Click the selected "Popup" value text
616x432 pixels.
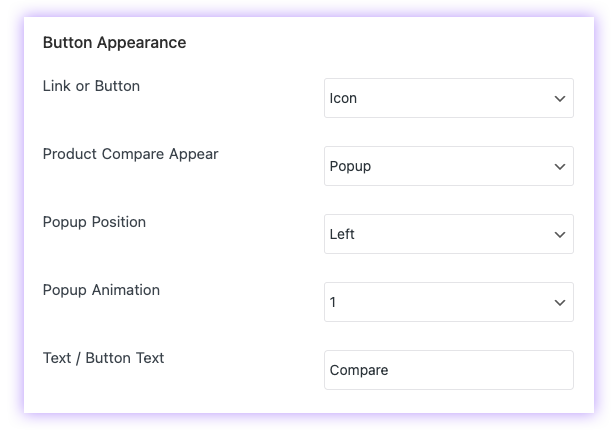(x=350, y=167)
